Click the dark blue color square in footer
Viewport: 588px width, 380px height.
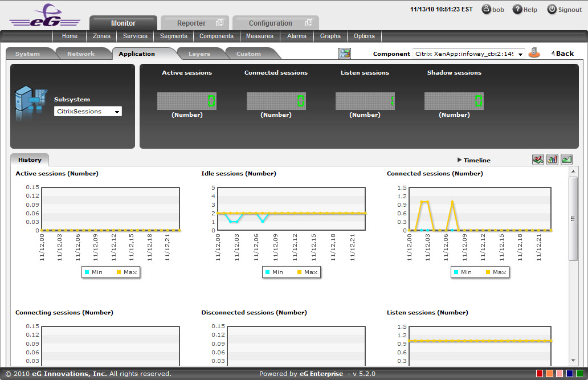coord(570,373)
